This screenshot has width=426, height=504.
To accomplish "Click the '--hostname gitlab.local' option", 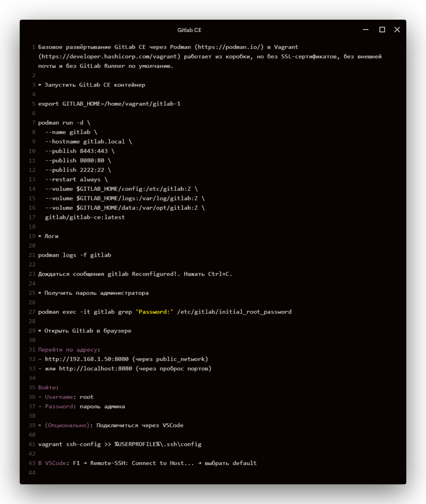I will pos(88,142).
